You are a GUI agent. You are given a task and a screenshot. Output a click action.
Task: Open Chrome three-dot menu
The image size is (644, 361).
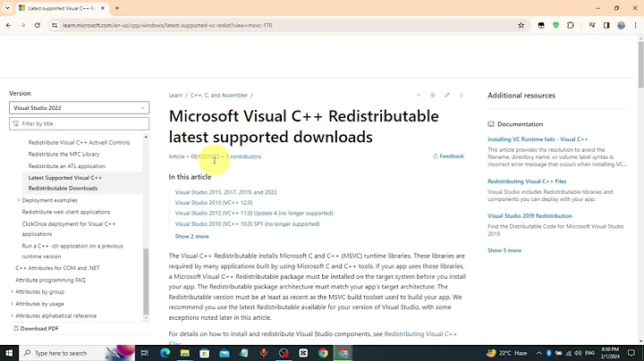click(x=635, y=25)
